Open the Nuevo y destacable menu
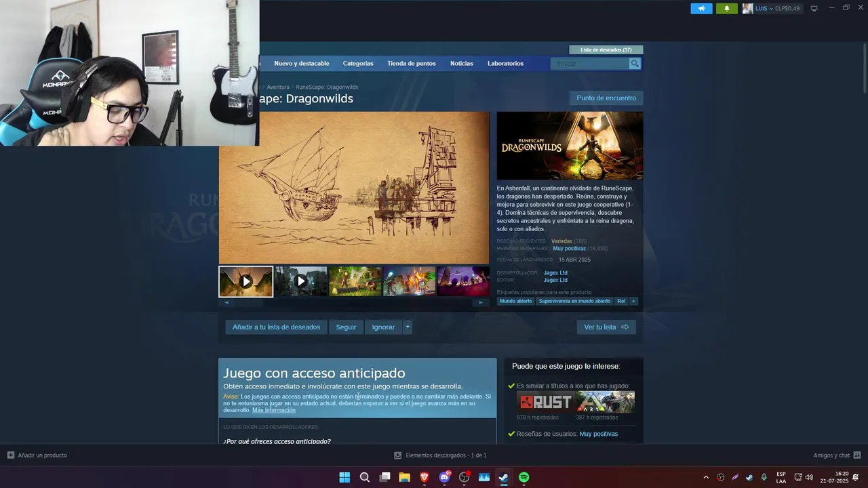The height and width of the screenshot is (488, 868). (x=302, y=63)
